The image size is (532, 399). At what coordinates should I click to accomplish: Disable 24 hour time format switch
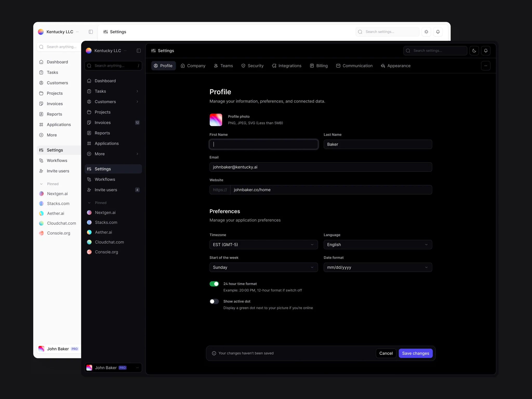pos(214,284)
